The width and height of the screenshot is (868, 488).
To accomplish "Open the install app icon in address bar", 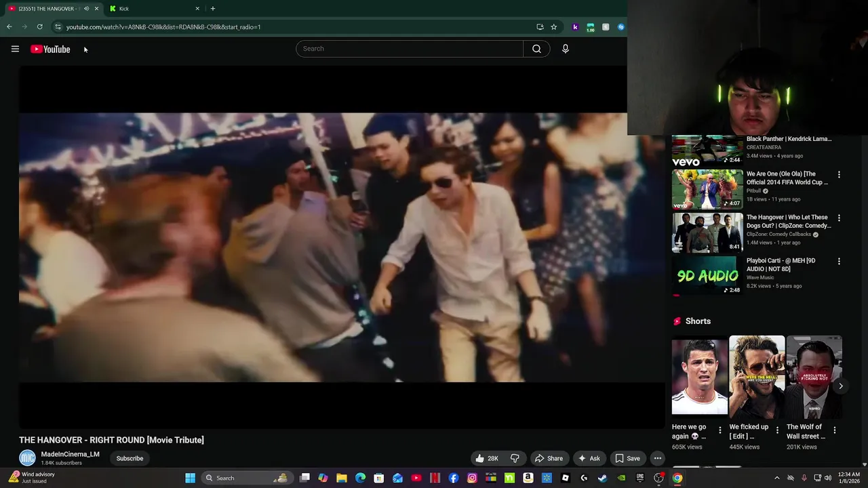I will pos(540,27).
